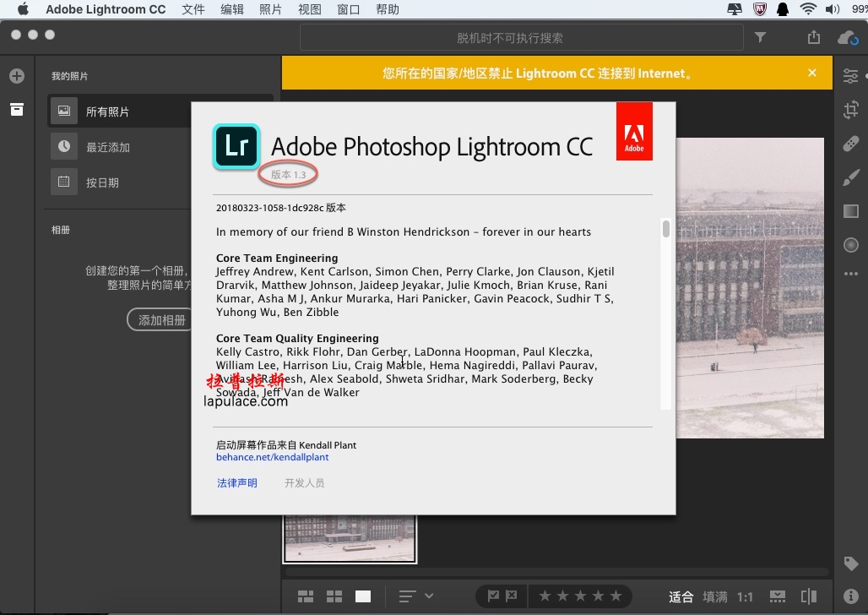Select the Healing Brush tool
Screen dimensions: 868x615
851,144
